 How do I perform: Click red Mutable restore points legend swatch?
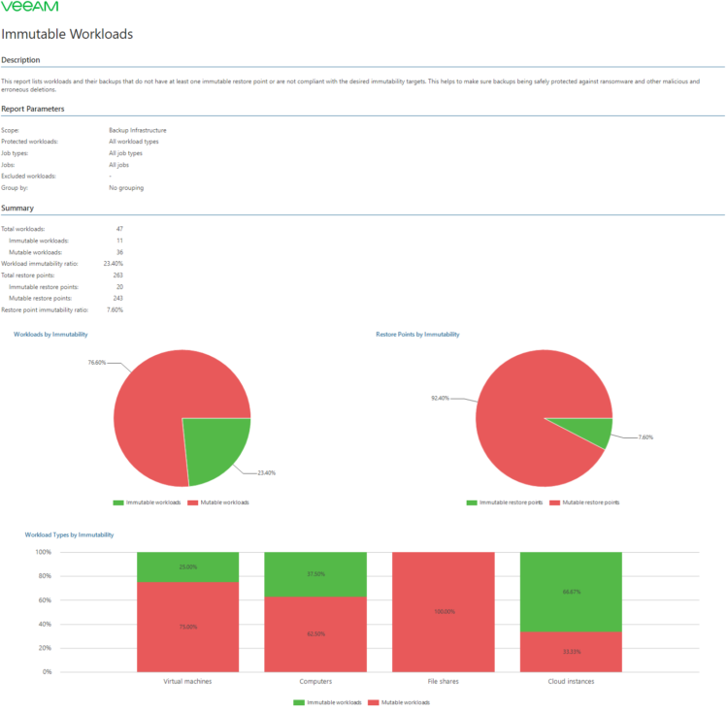(x=554, y=502)
